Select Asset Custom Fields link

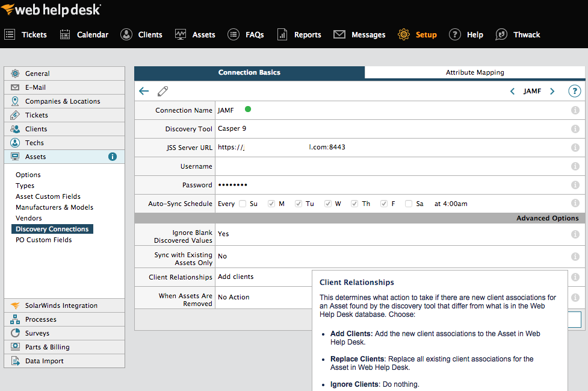coord(48,196)
